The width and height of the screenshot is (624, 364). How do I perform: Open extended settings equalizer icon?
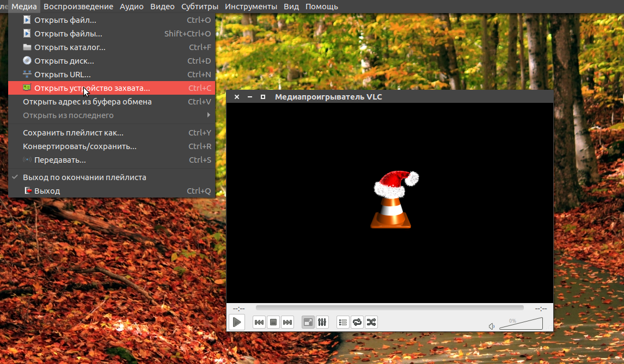click(x=322, y=322)
